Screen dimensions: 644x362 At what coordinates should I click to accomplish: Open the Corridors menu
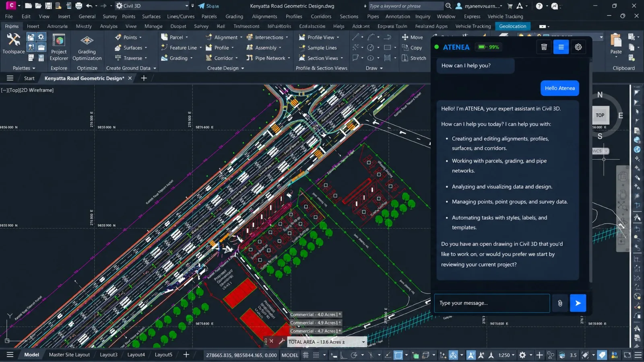tap(321, 16)
